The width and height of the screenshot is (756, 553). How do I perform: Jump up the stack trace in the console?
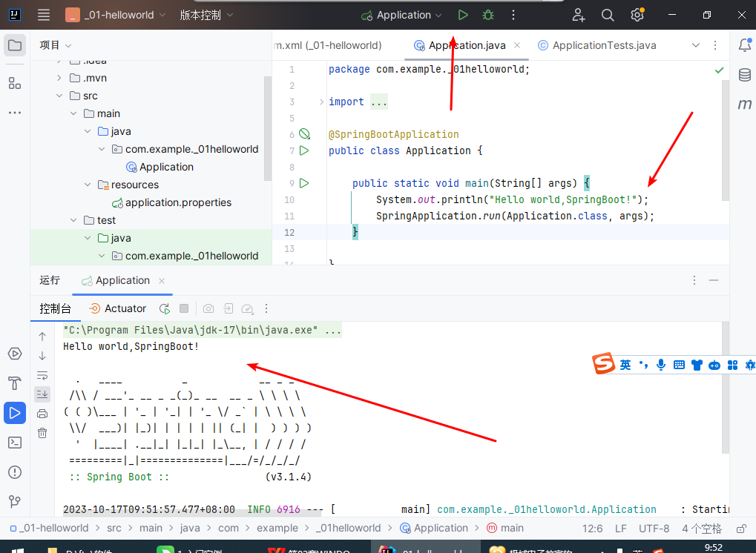42,337
